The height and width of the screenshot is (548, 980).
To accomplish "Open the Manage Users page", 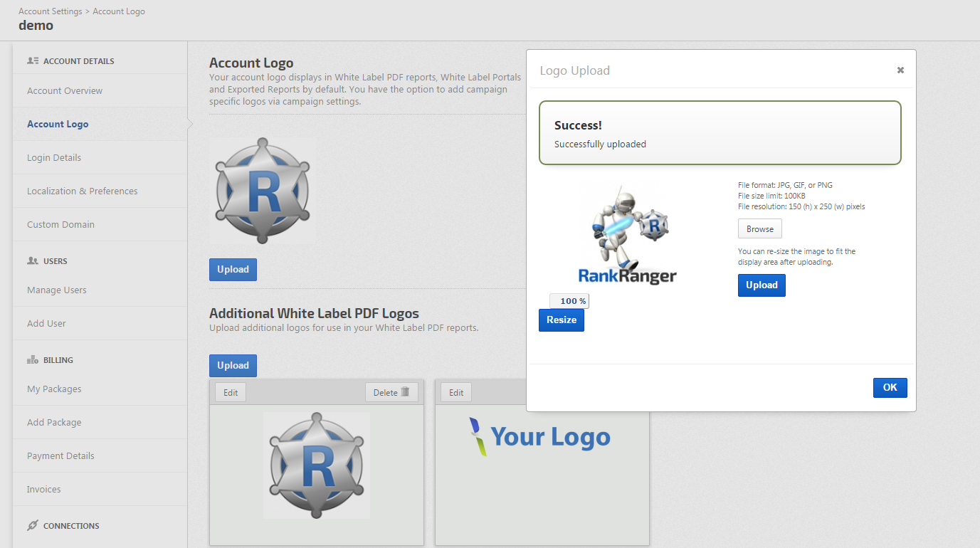I will tap(57, 290).
